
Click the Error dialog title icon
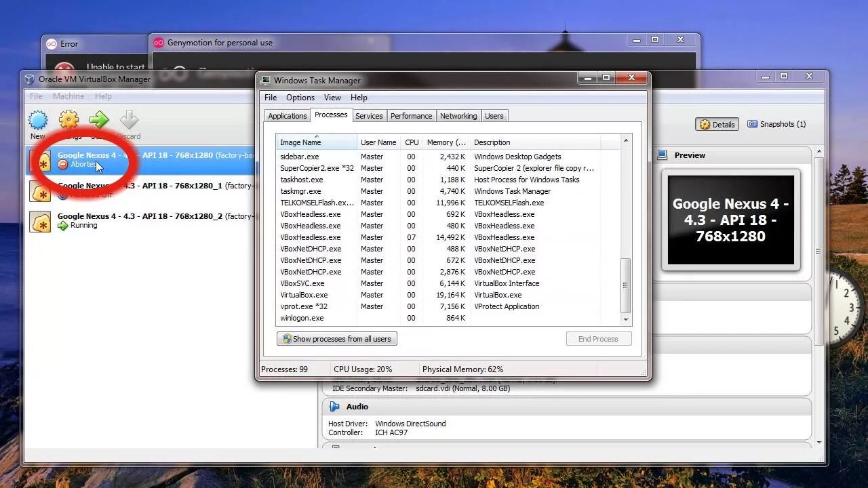coord(52,43)
